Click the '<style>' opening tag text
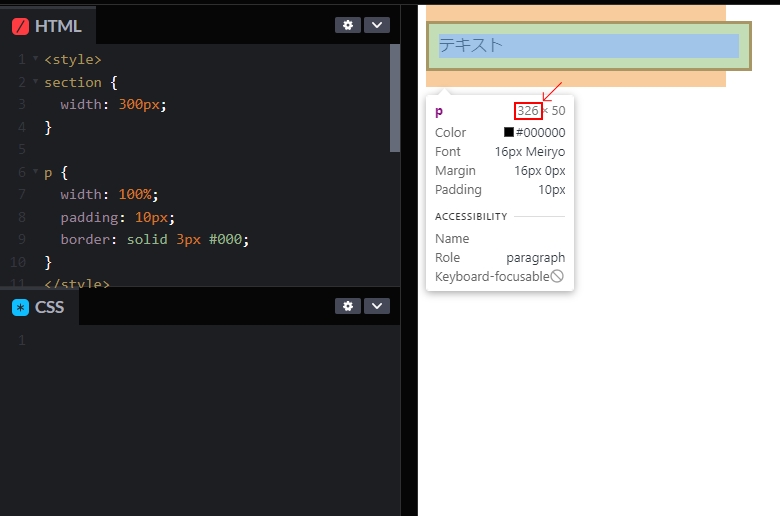The height and width of the screenshot is (516, 780). click(73, 59)
